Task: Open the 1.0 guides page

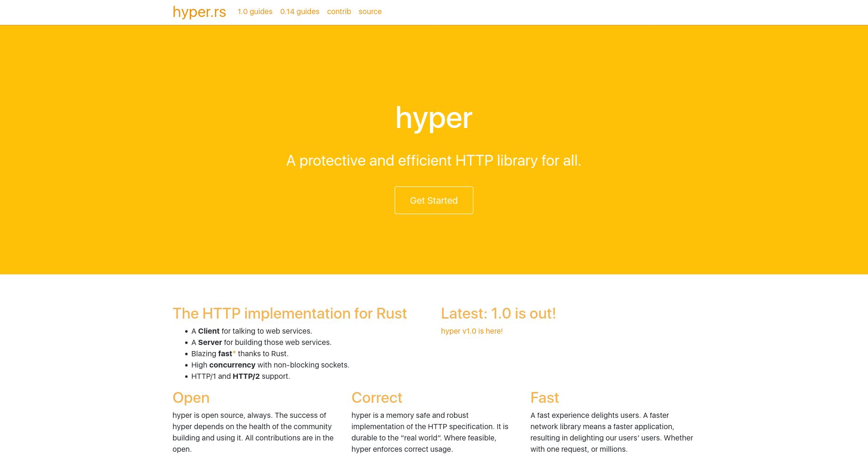Action: point(255,11)
